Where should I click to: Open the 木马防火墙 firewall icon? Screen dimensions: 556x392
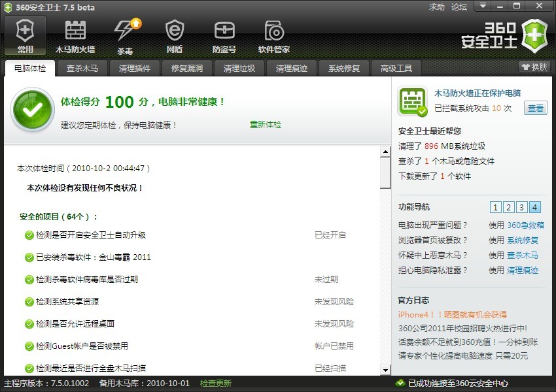75,36
